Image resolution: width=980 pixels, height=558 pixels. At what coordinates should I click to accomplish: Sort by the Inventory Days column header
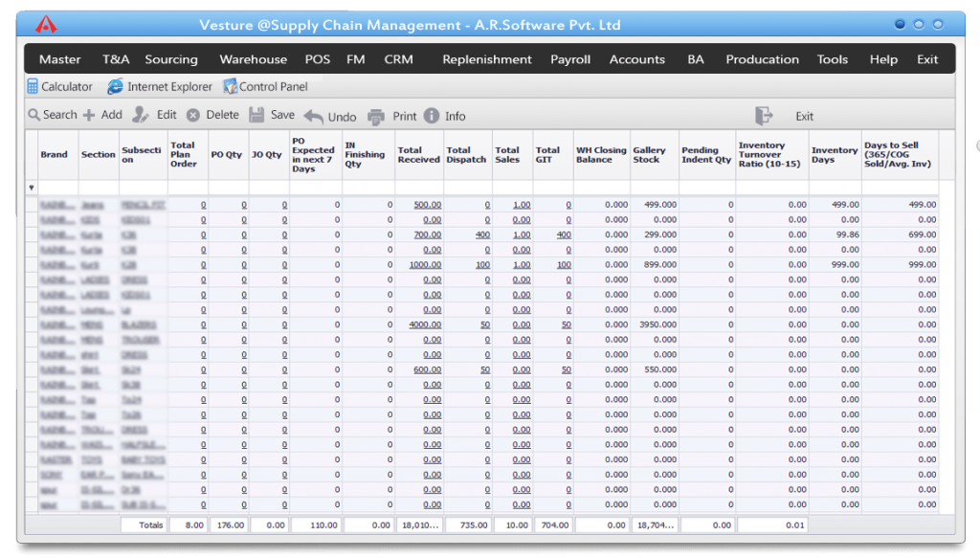tap(835, 155)
